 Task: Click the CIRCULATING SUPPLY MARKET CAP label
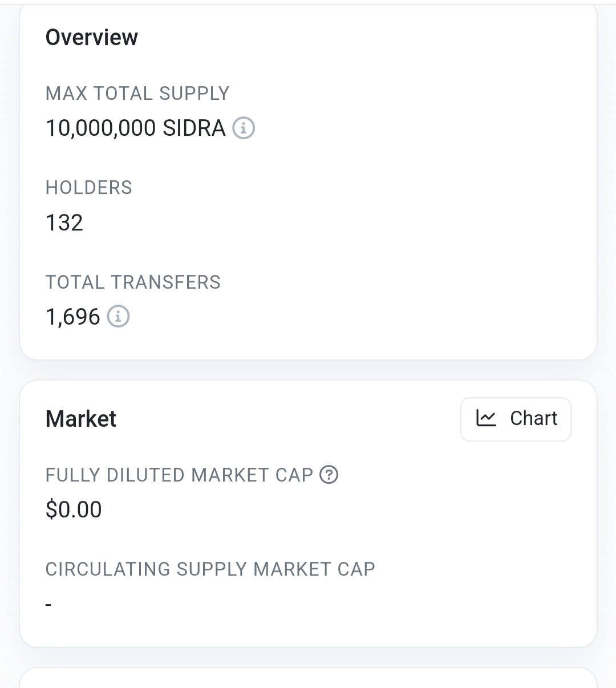[210, 569]
